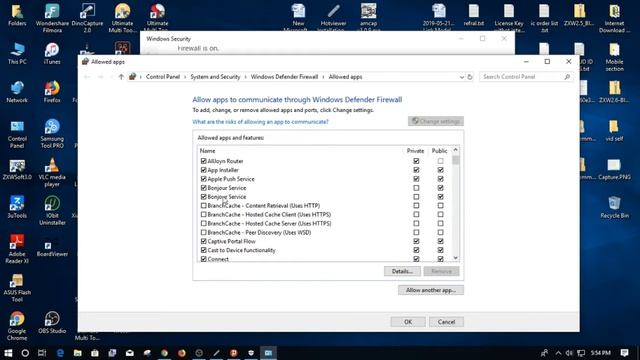The height and width of the screenshot is (360, 640).
Task: Open the DinoCapture 2.0 desktop icon
Action: tap(87, 18)
